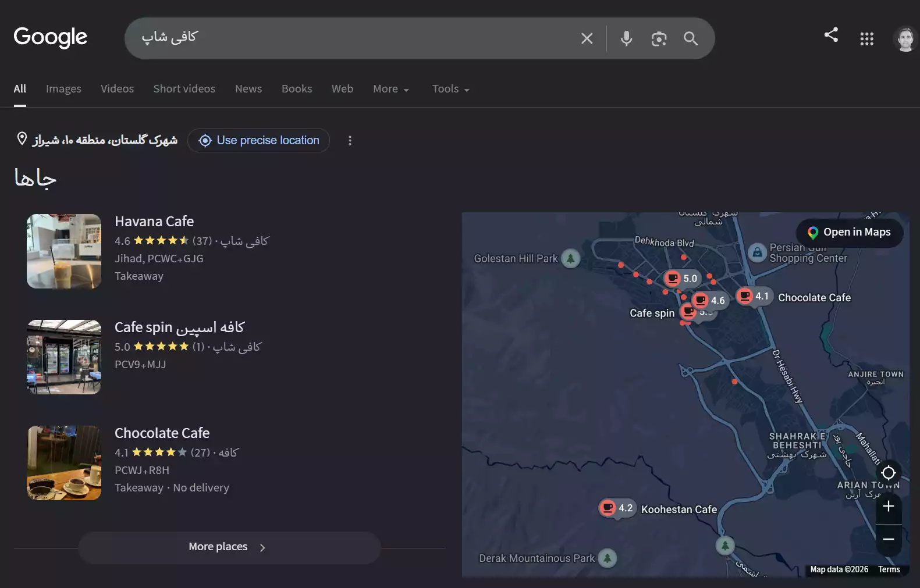Open the Cafe spin photo thumbnail
The height and width of the screenshot is (588, 920).
[x=64, y=357]
